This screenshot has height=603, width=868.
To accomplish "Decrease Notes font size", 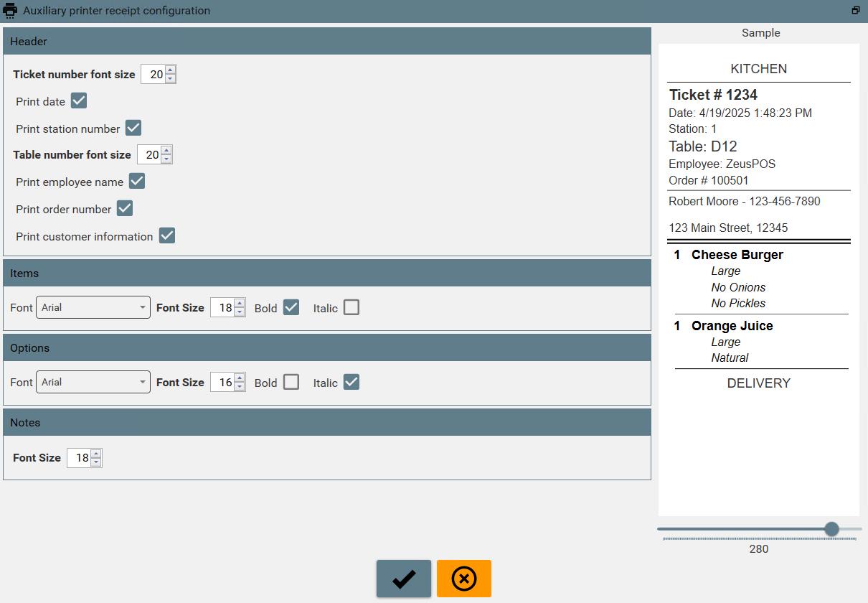I will pos(96,462).
